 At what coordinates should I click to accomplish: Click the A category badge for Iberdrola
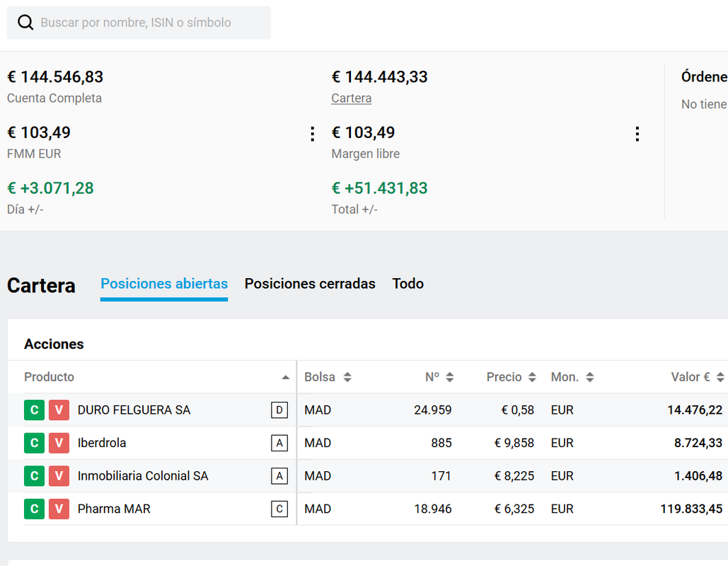point(279,443)
